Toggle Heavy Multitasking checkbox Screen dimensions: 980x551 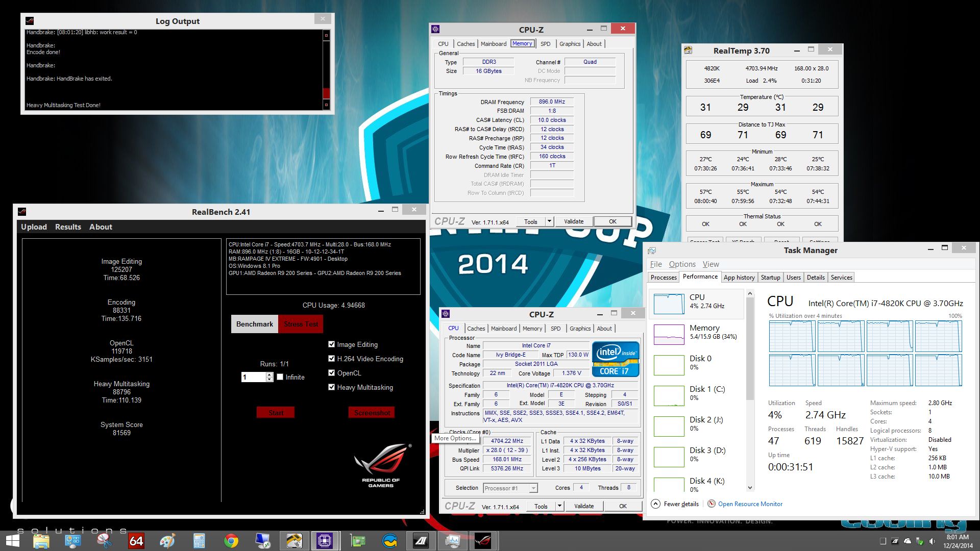click(x=331, y=387)
